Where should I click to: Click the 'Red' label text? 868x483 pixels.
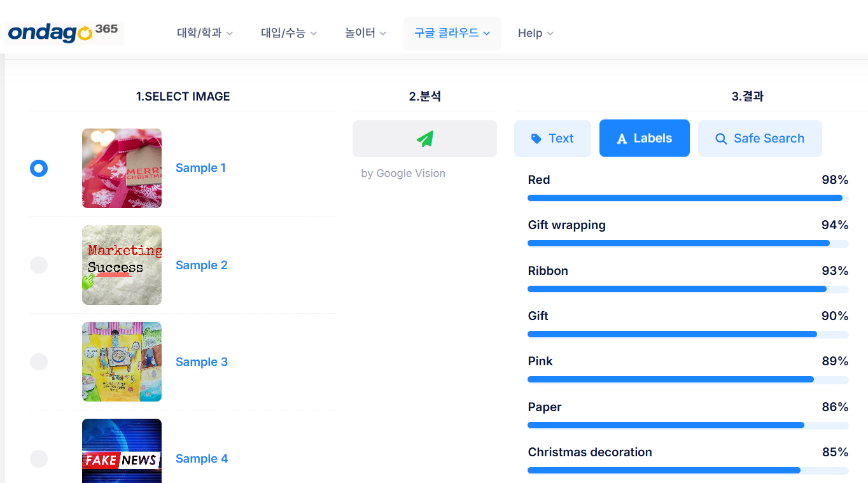(538, 180)
